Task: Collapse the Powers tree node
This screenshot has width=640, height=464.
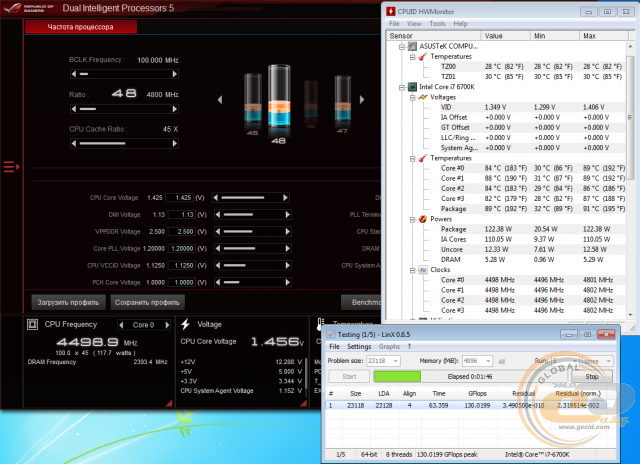Action: pyautogui.click(x=413, y=220)
